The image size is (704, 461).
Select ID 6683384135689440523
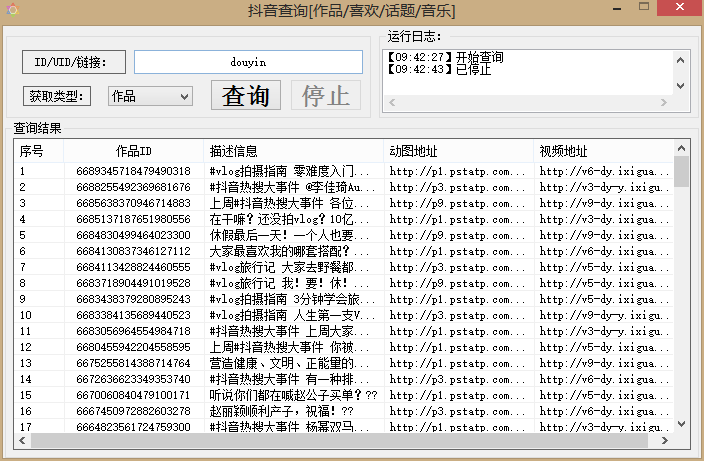tap(133, 315)
